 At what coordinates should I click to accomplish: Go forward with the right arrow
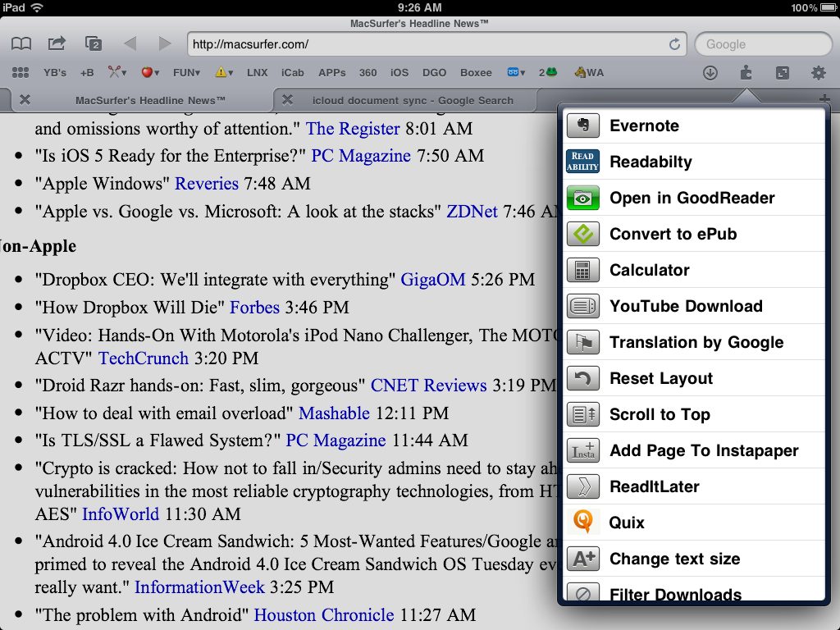165,43
